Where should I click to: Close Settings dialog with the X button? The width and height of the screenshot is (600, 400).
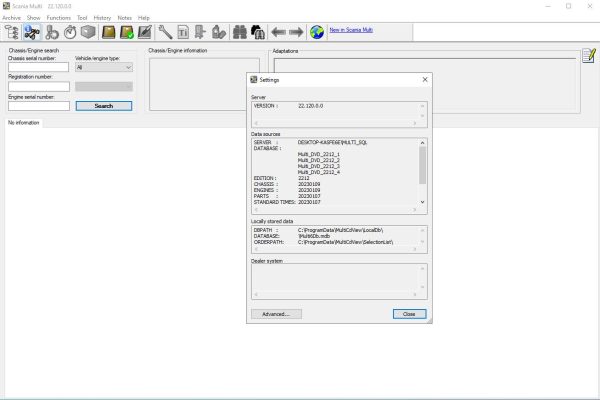(x=425, y=80)
